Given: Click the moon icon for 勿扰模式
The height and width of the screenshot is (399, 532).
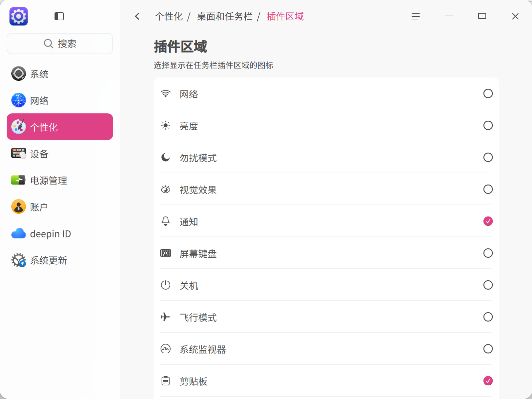Looking at the screenshot, I should tap(166, 157).
